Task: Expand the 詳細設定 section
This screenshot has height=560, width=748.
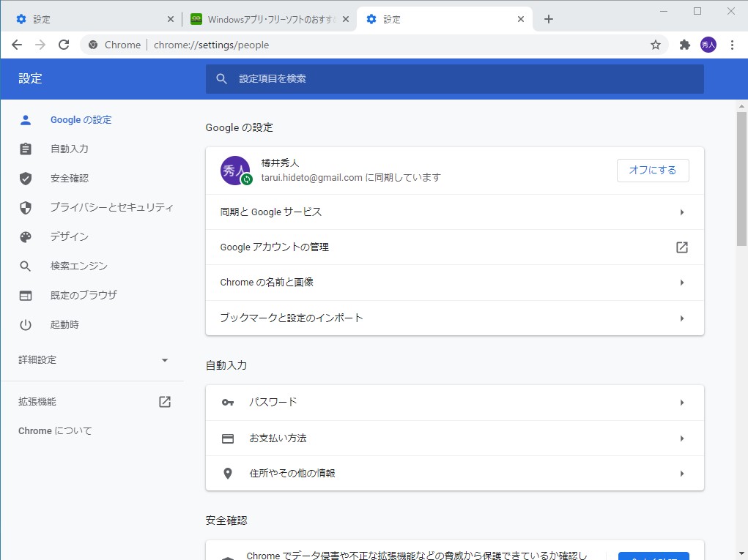Action: point(165,359)
